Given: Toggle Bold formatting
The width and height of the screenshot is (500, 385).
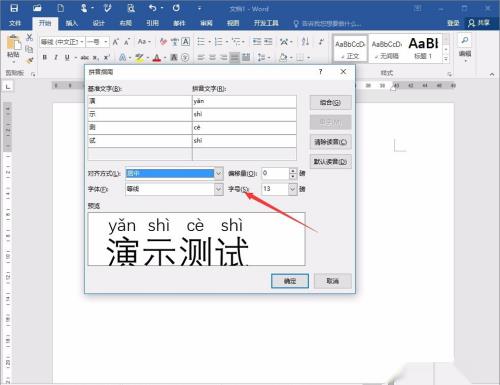Looking at the screenshot, I should coord(45,58).
